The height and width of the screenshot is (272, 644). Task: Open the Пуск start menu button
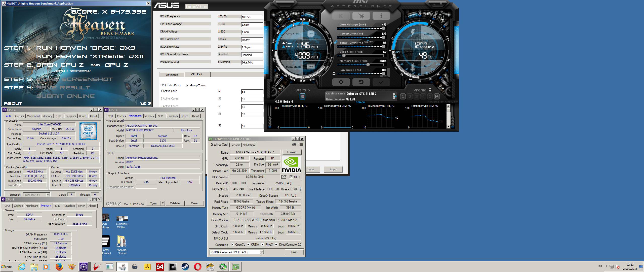7,267
